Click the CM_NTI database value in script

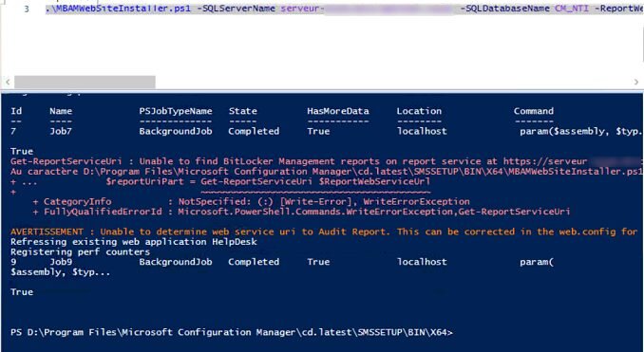572,9
